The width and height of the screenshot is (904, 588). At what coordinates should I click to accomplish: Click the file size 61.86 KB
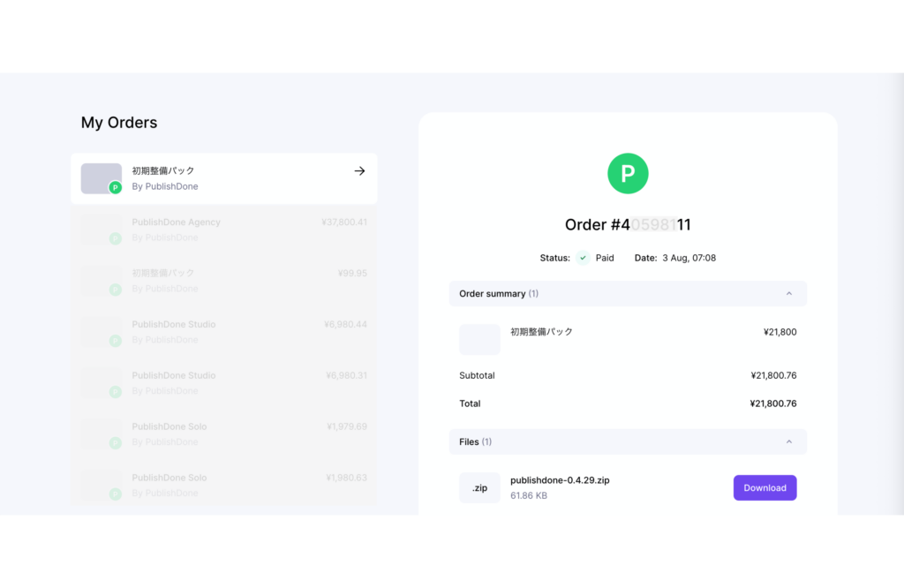click(x=529, y=496)
